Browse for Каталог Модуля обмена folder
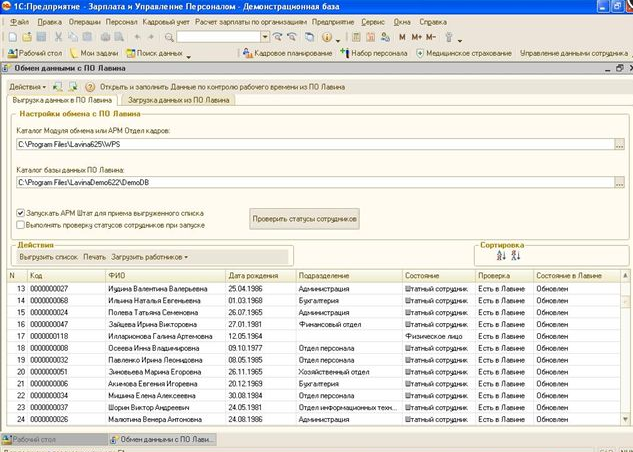The height and width of the screenshot is (452, 633). coord(619,146)
